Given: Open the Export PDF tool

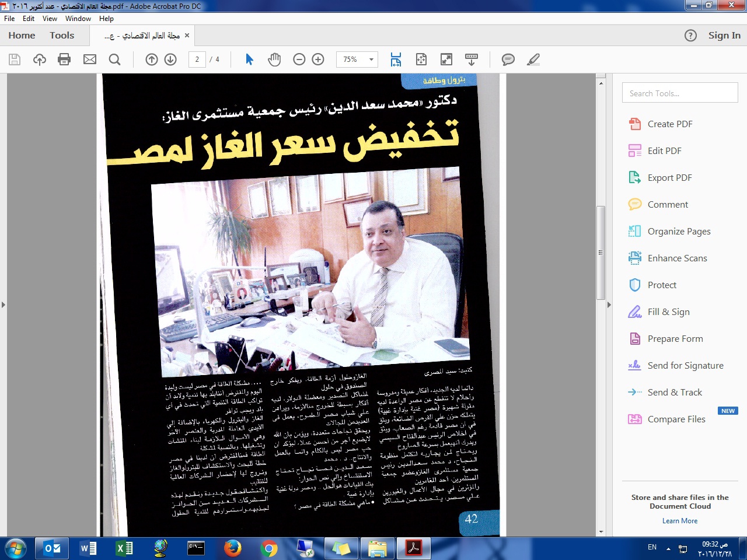Looking at the screenshot, I should click(x=669, y=177).
